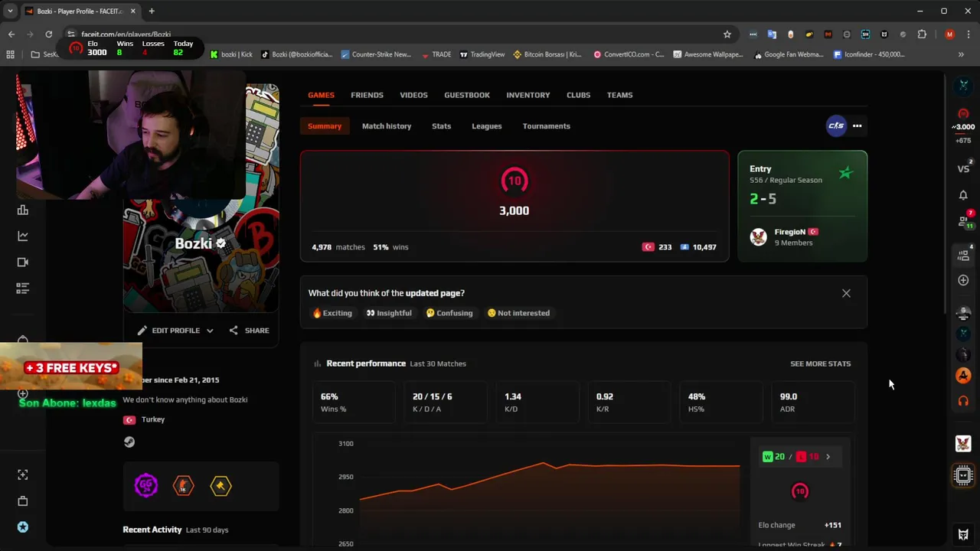The height and width of the screenshot is (551, 980).
Task: Click the Steam icon under Turkey
Action: [129, 442]
